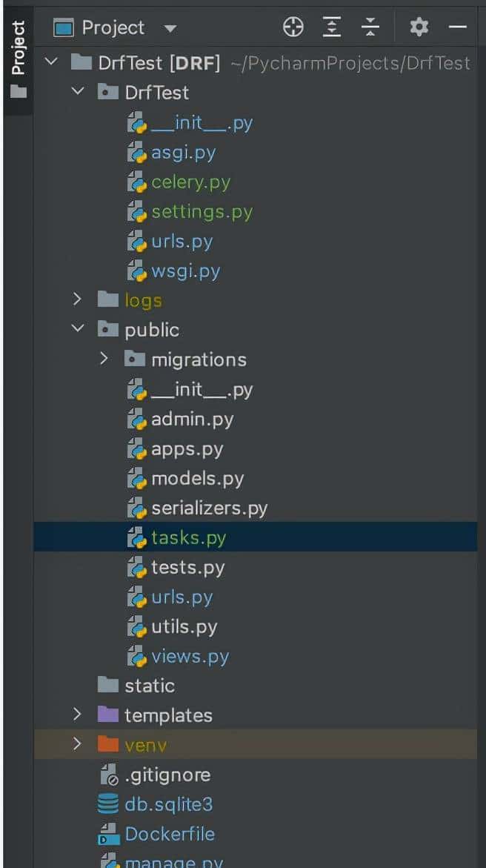Select views.py in the public folder

pyautogui.click(x=190, y=656)
